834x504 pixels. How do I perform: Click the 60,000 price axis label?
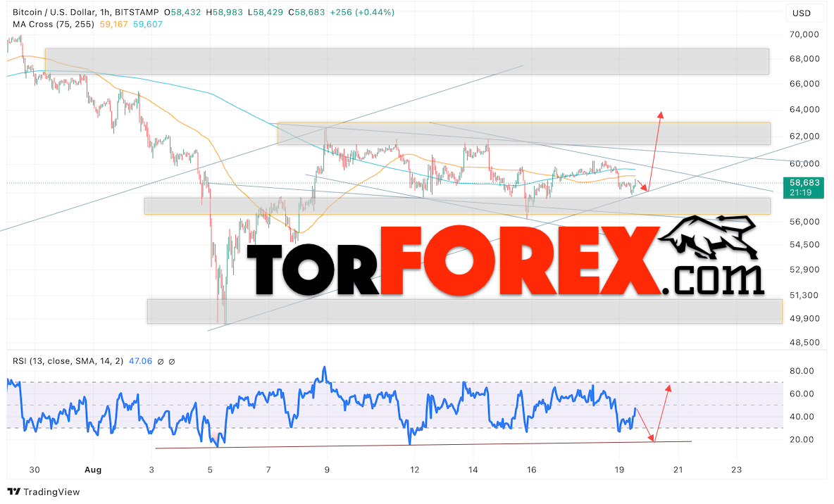pos(804,164)
